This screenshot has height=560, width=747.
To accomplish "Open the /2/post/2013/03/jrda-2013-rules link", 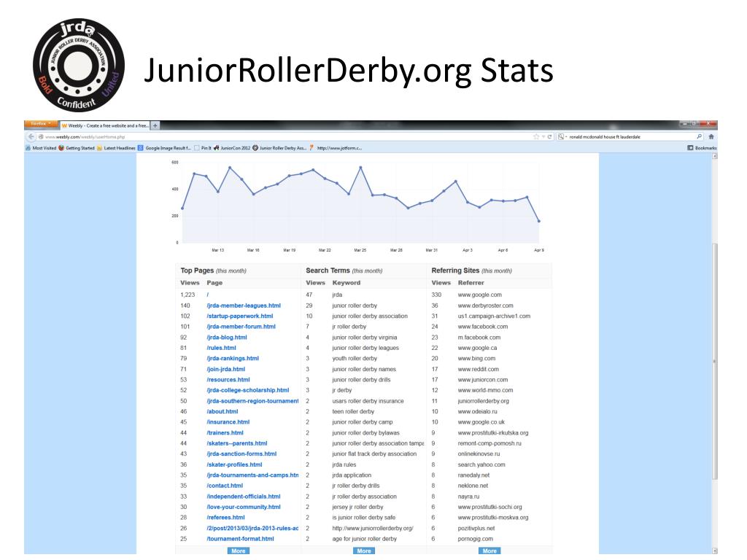I will click(252, 528).
